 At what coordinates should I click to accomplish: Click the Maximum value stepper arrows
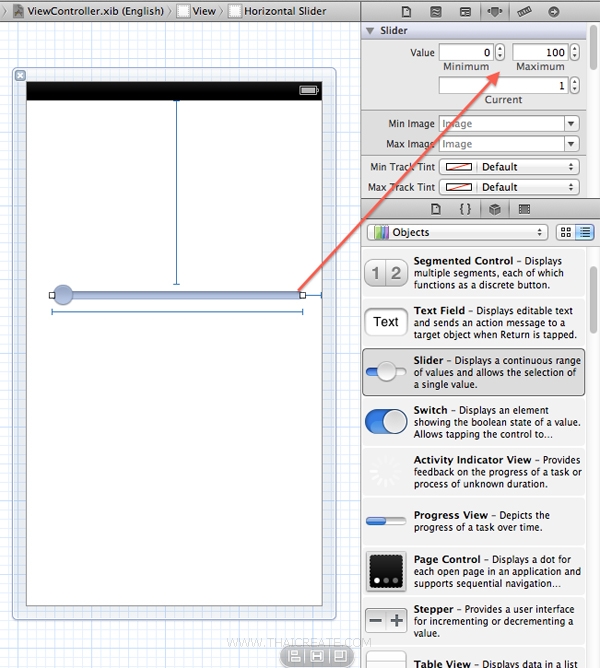point(574,52)
